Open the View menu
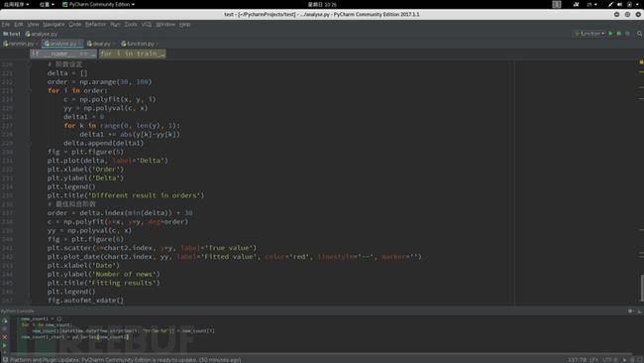Image resolution: width=644 pixels, height=363 pixels. tap(33, 24)
